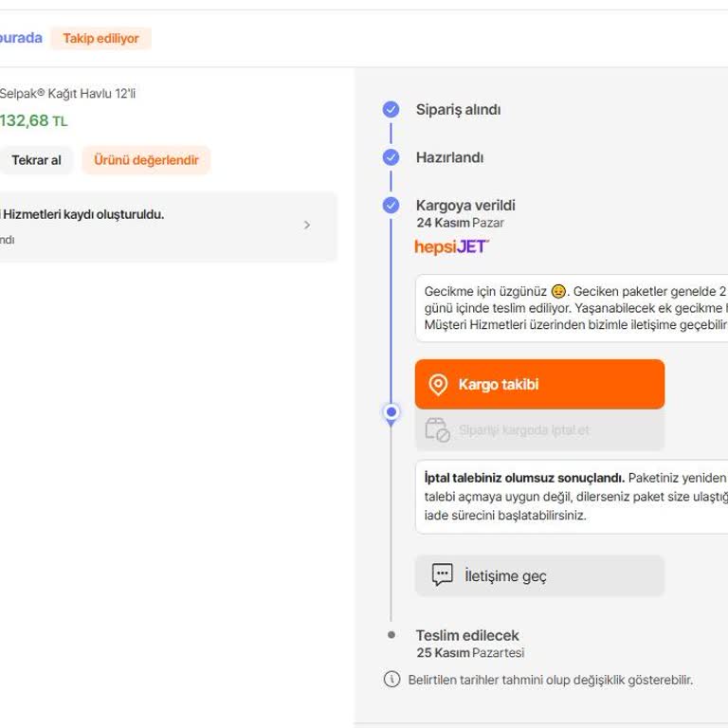Click the 132,68 TL price text
The width and height of the screenshot is (728, 728).
pos(34,121)
